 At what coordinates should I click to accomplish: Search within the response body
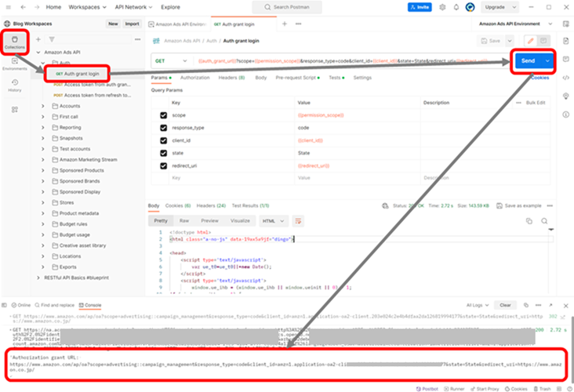pyautogui.click(x=544, y=221)
